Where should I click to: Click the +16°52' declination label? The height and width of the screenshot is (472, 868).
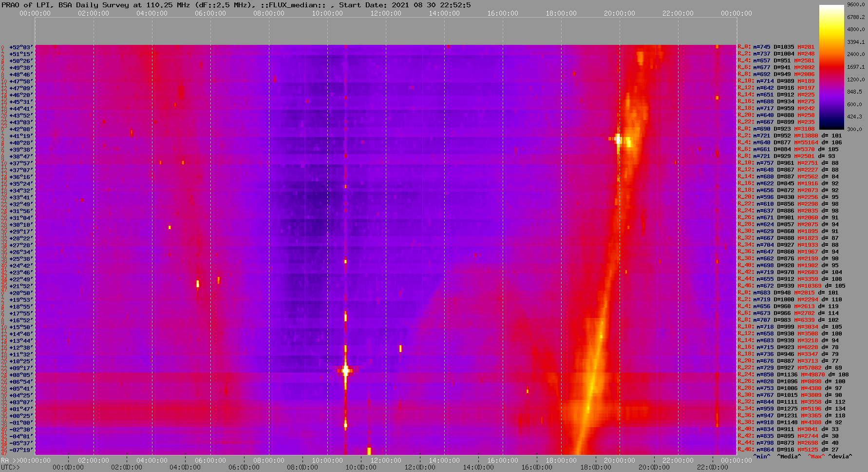coord(21,320)
